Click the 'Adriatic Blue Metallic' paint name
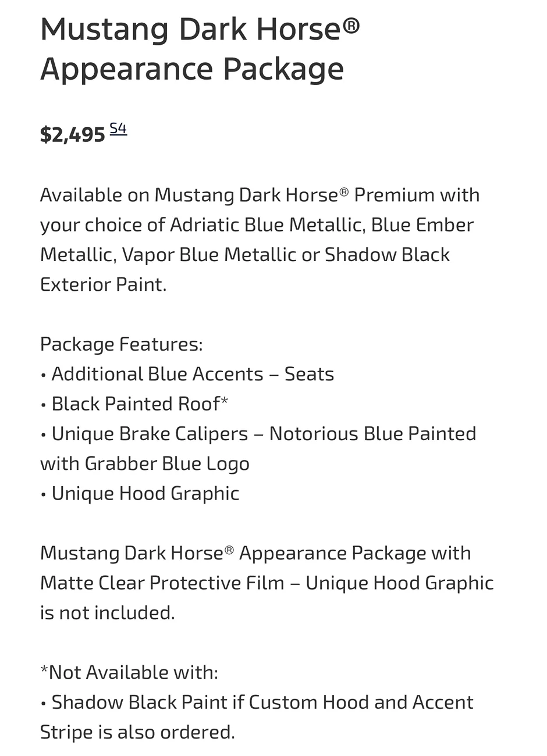The image size is (547, 756). pos(267,224)
